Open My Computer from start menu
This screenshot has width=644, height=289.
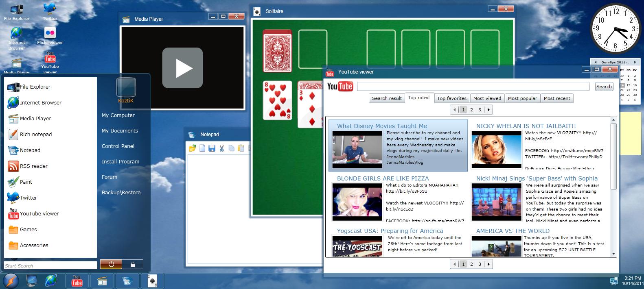coord(118,115)
